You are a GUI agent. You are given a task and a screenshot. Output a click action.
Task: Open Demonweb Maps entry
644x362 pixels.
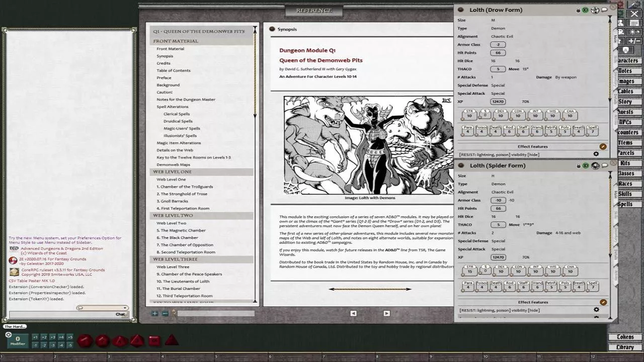pos(173,164)
